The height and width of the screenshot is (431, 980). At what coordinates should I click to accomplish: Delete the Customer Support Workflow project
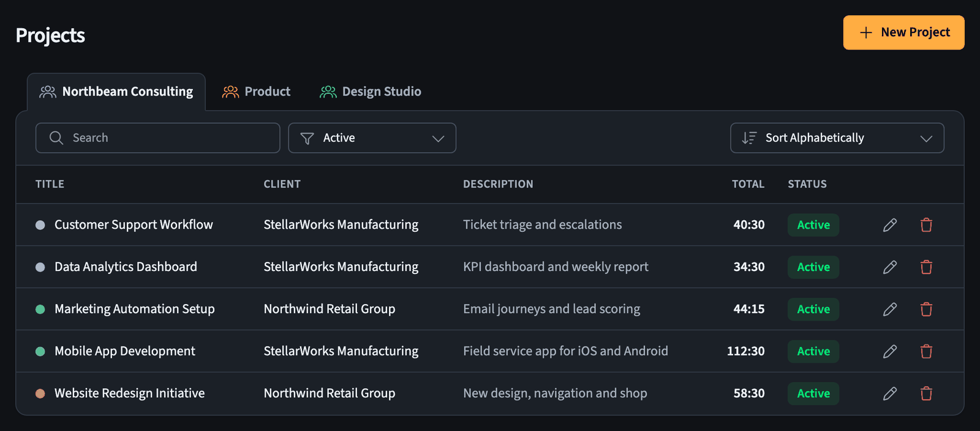tap(926, 225)
